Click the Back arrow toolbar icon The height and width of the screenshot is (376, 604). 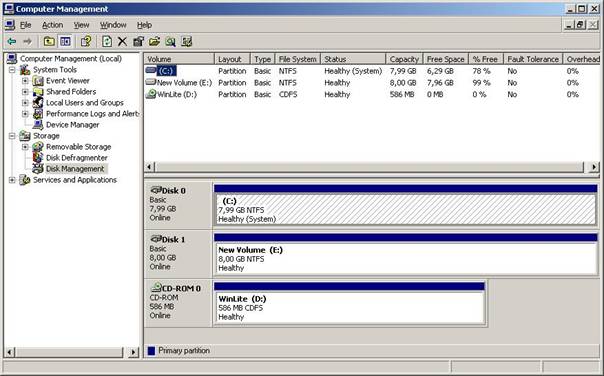coord(12,41)
